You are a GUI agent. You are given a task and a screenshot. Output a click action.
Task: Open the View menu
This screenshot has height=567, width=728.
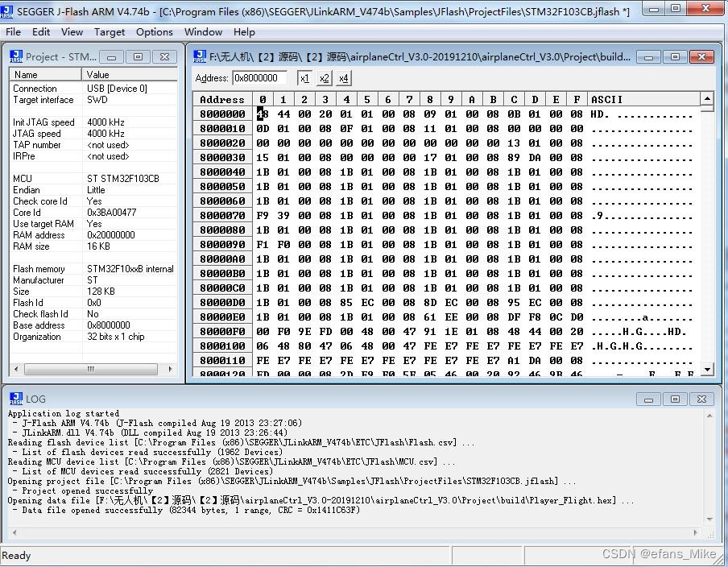(72, 32)
